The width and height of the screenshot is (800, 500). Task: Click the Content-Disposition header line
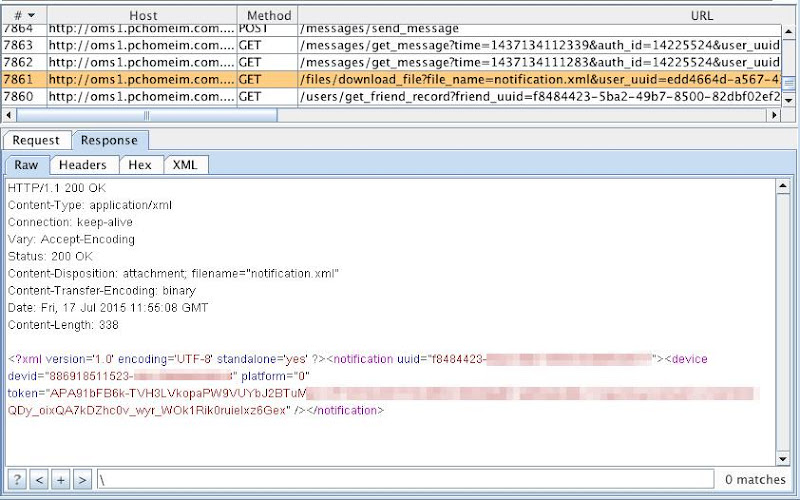point(173,273)
